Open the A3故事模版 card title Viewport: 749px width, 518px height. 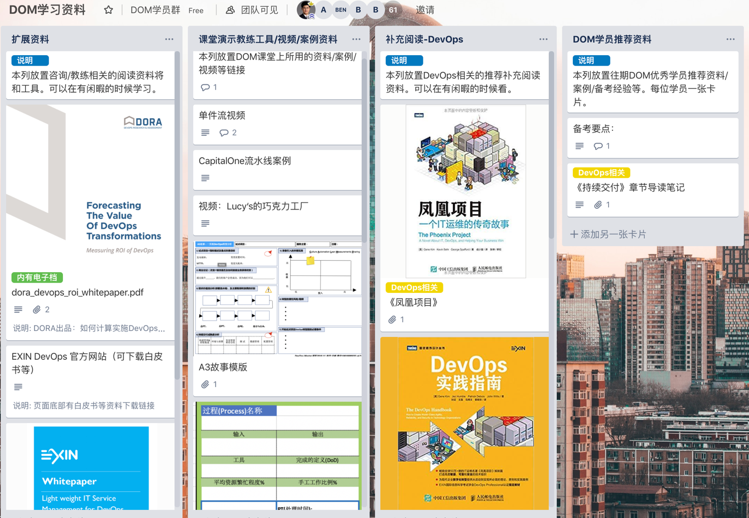223,367
